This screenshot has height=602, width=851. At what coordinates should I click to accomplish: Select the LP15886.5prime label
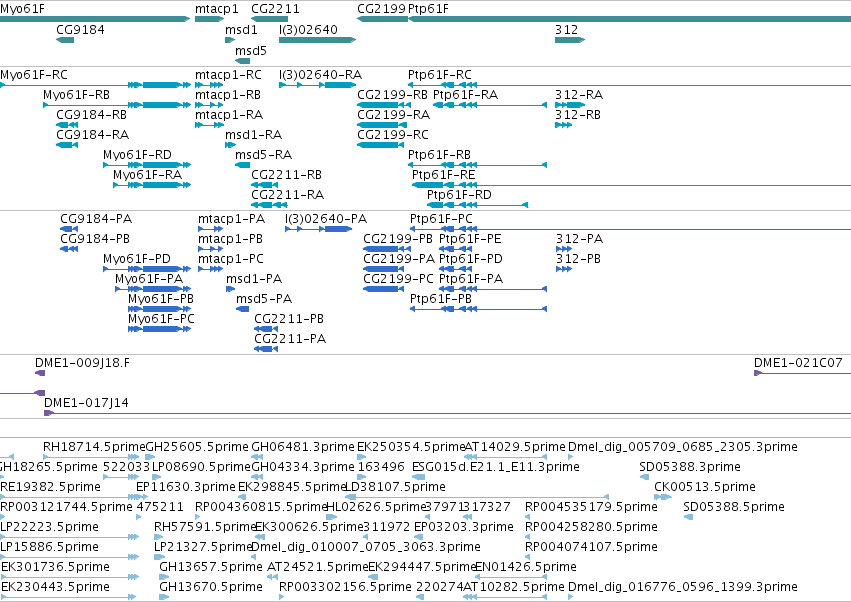(49, 547)
